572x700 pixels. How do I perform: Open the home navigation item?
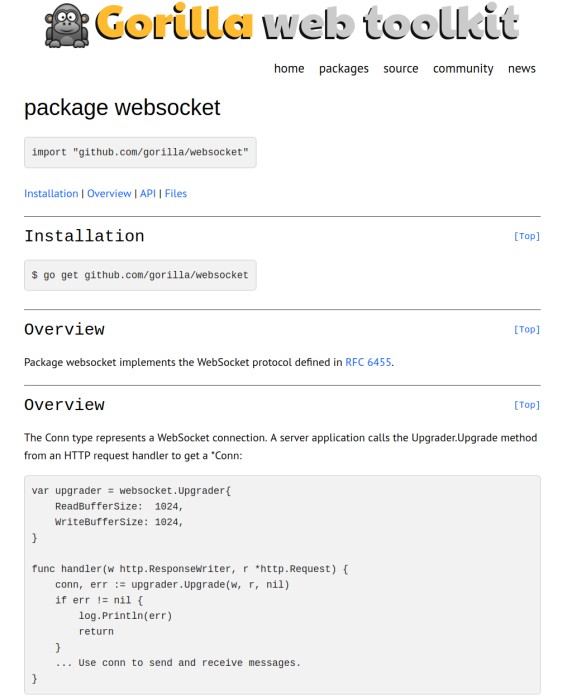point(289,69)
